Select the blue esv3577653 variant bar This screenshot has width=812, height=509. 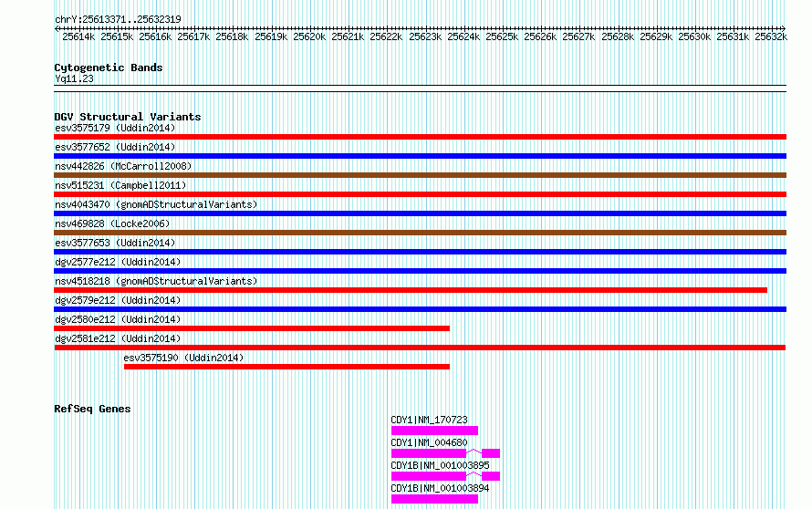point(420,252)
